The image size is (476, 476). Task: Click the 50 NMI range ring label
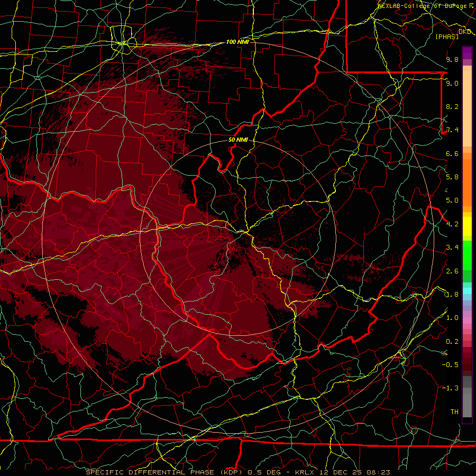pos(238,140)
